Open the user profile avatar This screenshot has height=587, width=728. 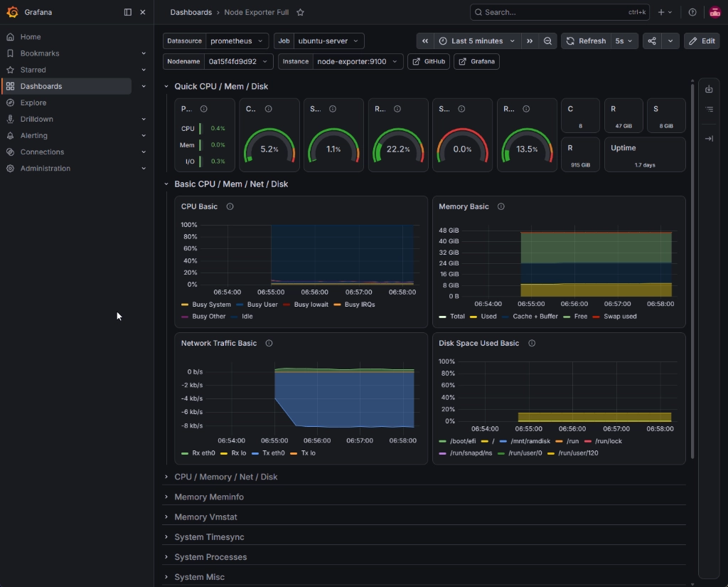pos(715,13)
